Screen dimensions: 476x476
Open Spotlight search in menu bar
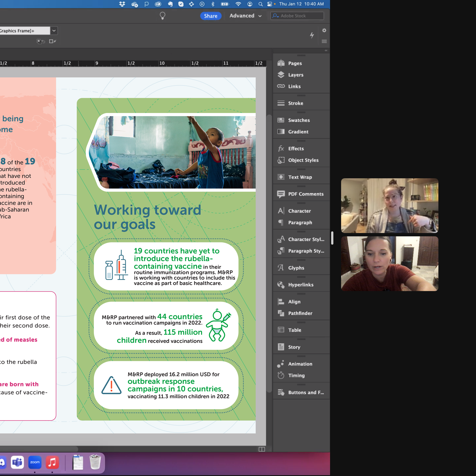pyautogui.click(x=260, y=4)
